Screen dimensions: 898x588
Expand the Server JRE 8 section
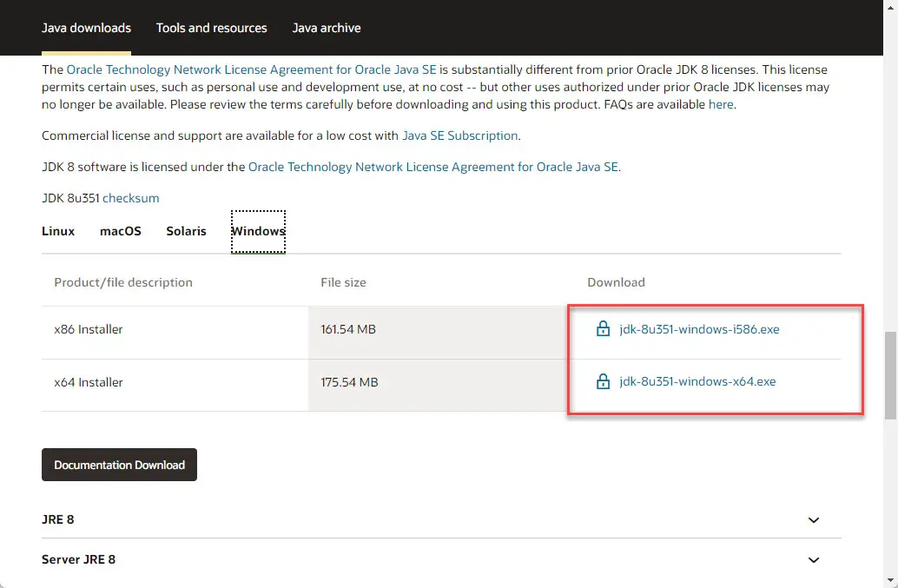(x=813, y=559)
